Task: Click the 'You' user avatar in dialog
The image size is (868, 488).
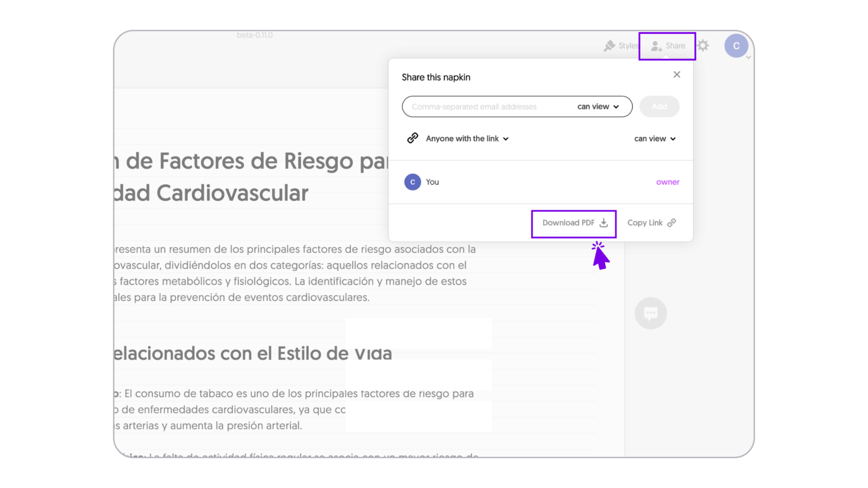Action: (x=413, y=182)
